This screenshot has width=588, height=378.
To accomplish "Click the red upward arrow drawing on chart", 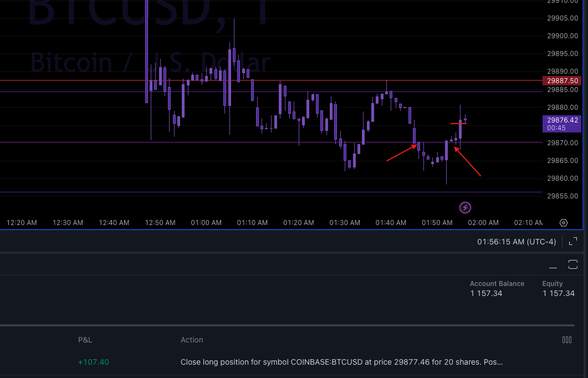I will 401,154.
